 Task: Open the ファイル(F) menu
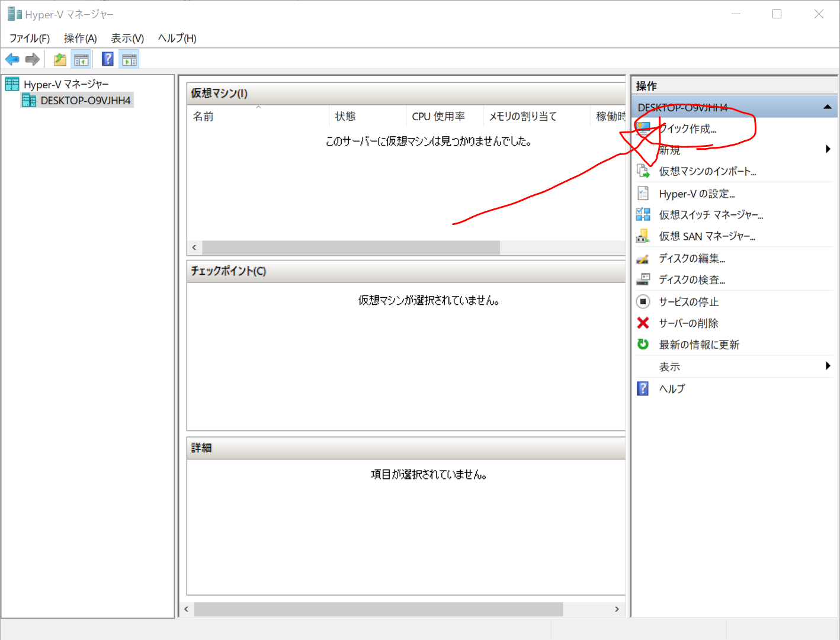(30, 38)
